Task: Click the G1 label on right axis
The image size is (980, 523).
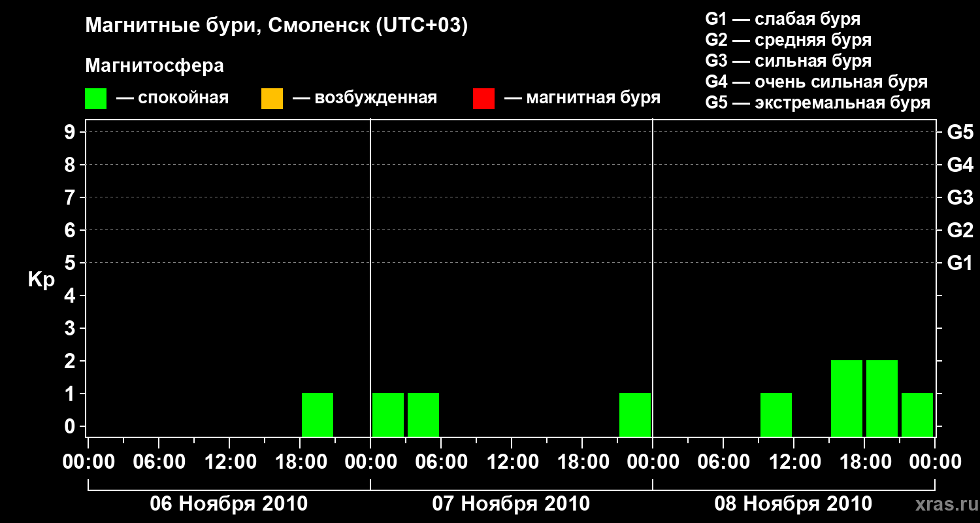Action: 960,263
